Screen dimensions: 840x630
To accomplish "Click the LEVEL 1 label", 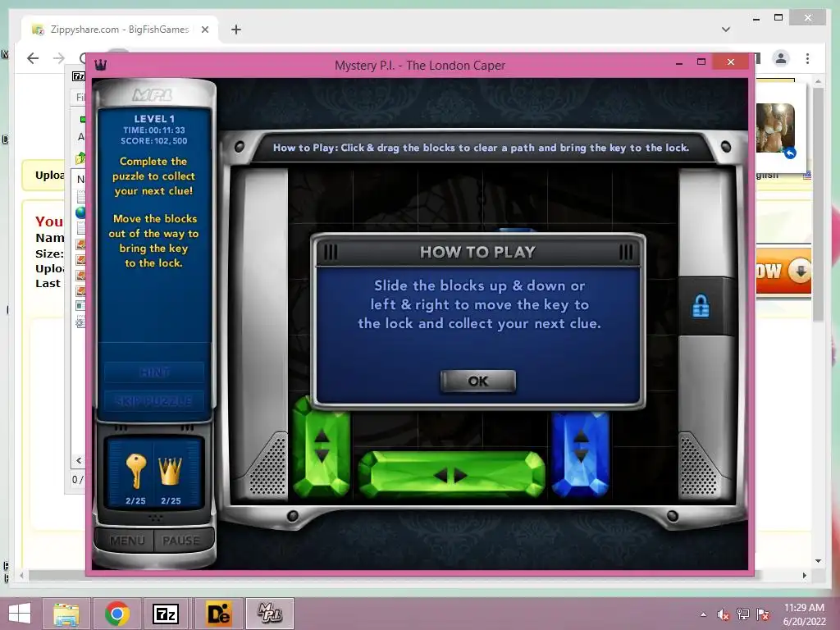I will [153, 119].
